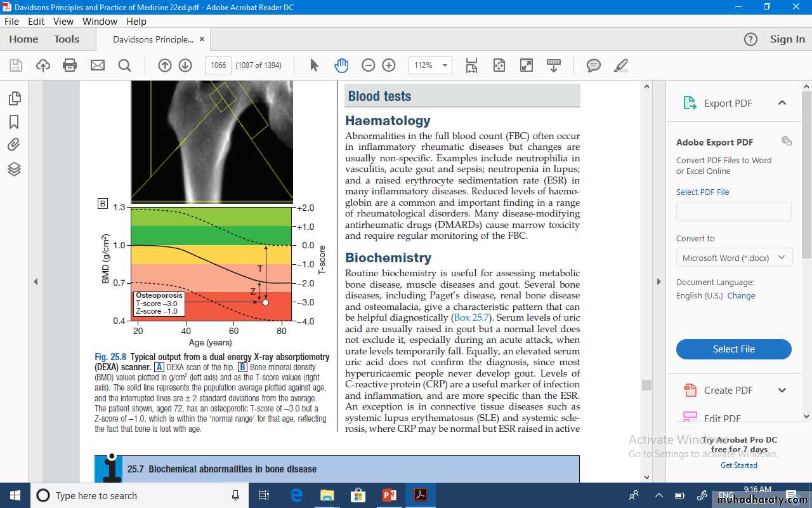Screen dimensions: 812x508
Task: Select the Hand pan tool
Action: click(341, 65)
